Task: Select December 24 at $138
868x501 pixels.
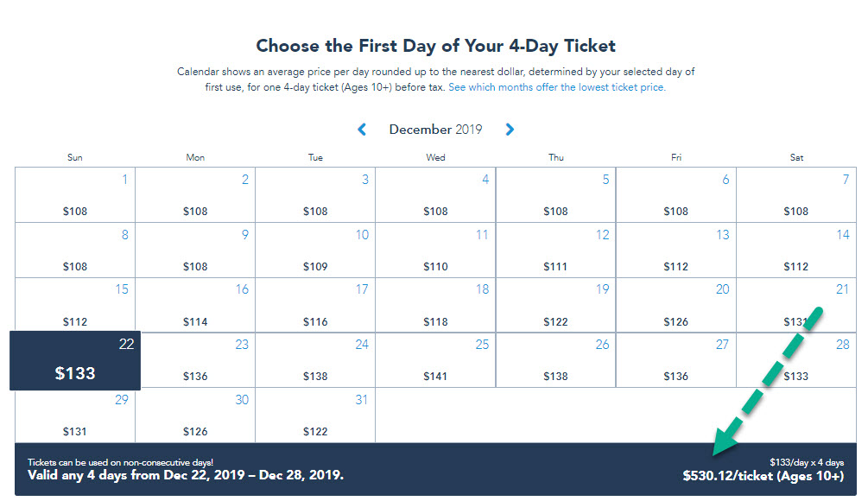Action: (315, 360)
